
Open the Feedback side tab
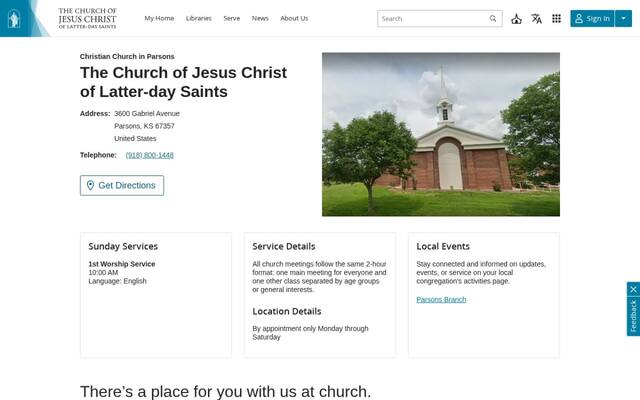point(633,316)
